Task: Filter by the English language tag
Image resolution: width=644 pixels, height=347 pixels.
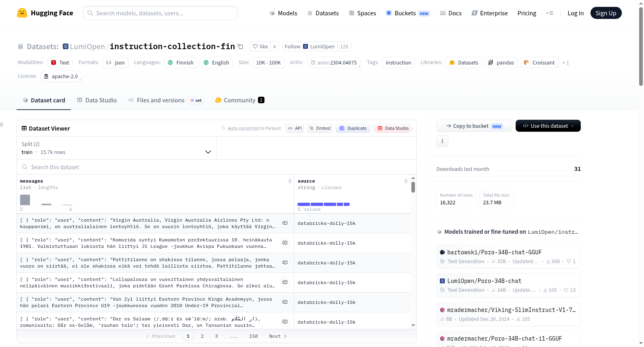Action: coord(216,62)
